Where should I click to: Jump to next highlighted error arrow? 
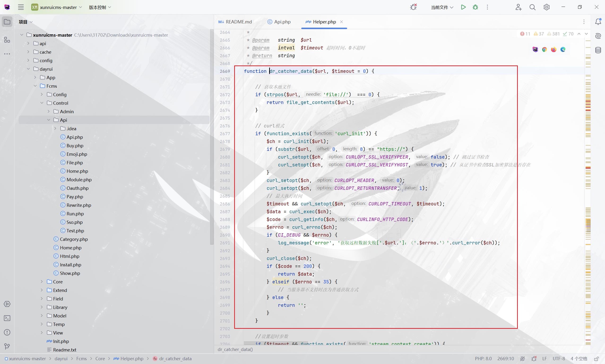(586, 34)
